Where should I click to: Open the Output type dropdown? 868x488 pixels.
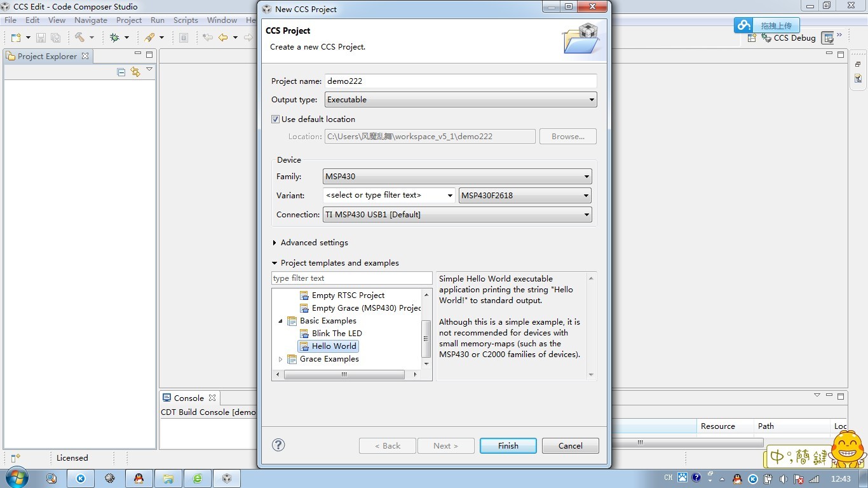pyautogui.click(x=461, y=100)
